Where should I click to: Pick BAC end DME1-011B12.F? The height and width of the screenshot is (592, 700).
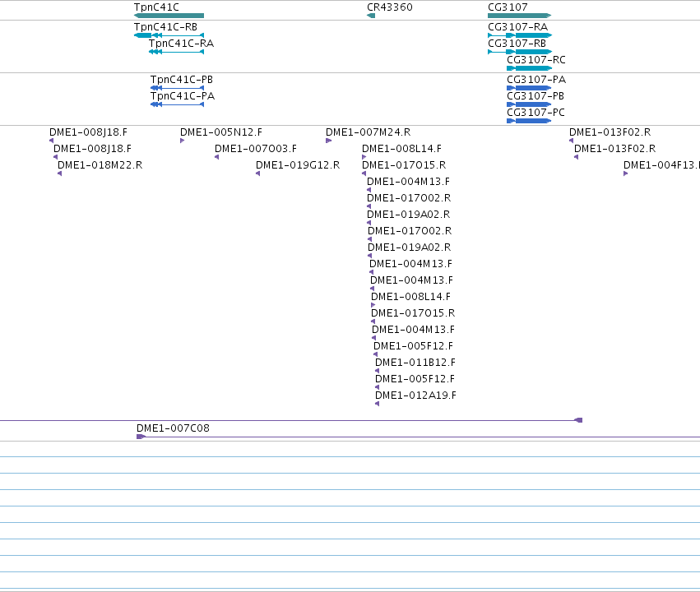click(415, 363)
